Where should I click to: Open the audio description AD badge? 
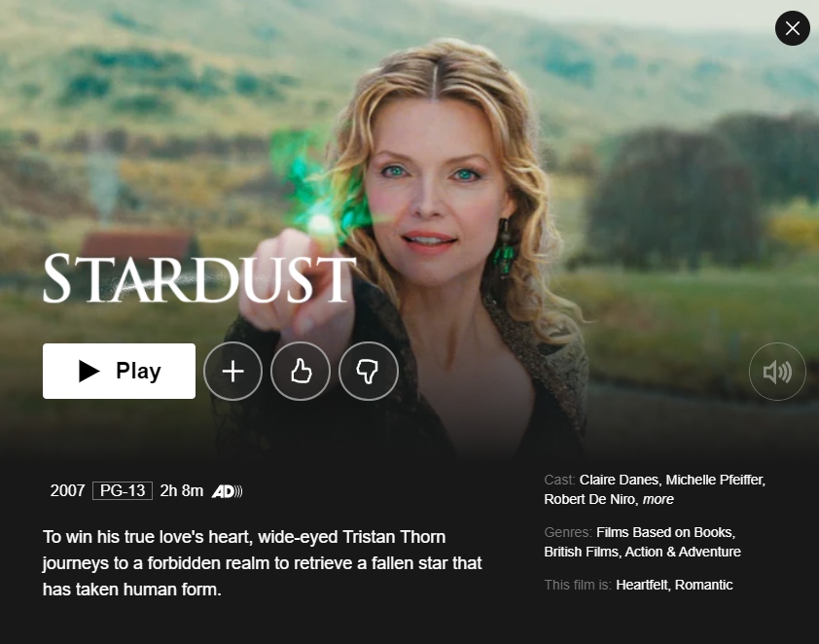click(227, 491)
